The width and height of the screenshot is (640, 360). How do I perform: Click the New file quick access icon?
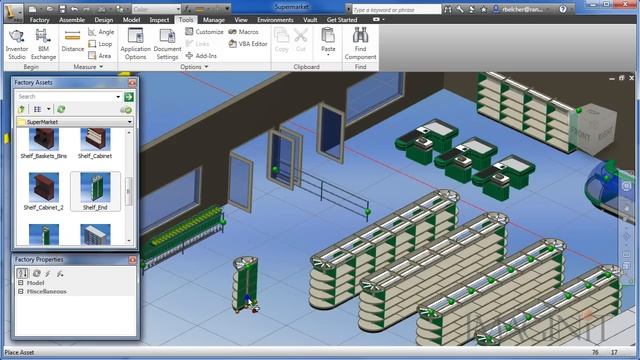33,9
